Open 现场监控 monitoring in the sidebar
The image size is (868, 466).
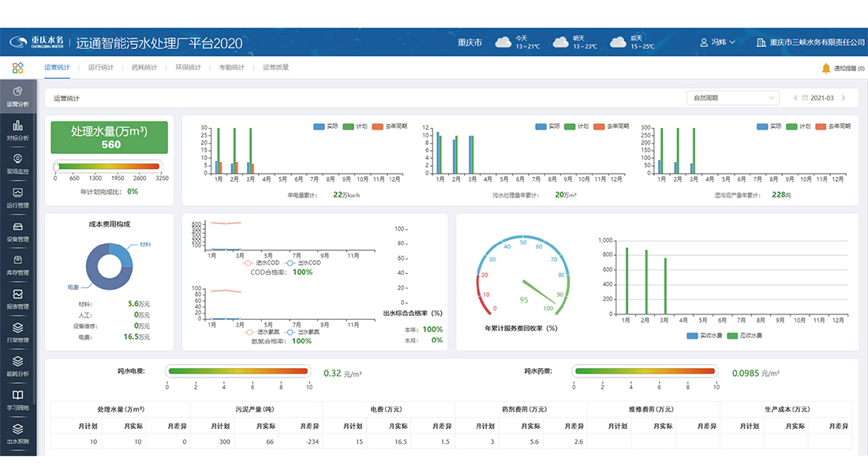17,164
